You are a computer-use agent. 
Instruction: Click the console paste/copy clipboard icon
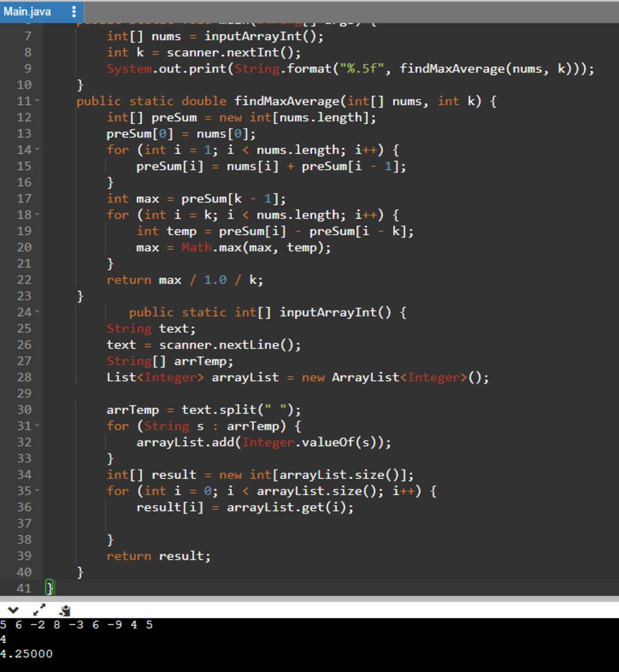65,610
